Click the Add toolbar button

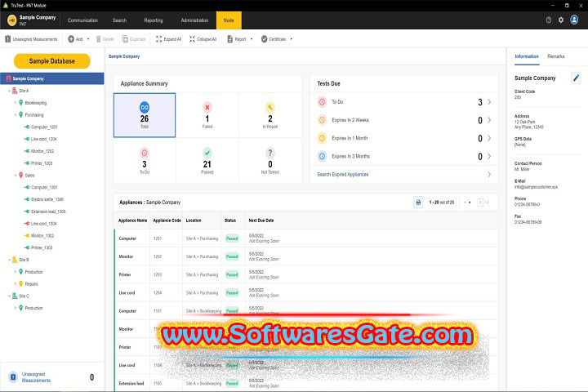click(x=75, y=39)
